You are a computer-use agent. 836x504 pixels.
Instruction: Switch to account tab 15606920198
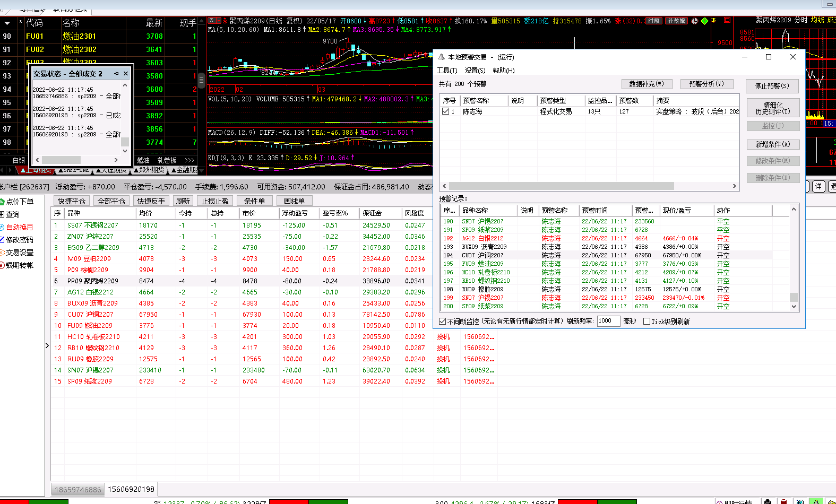coord(131,489)
